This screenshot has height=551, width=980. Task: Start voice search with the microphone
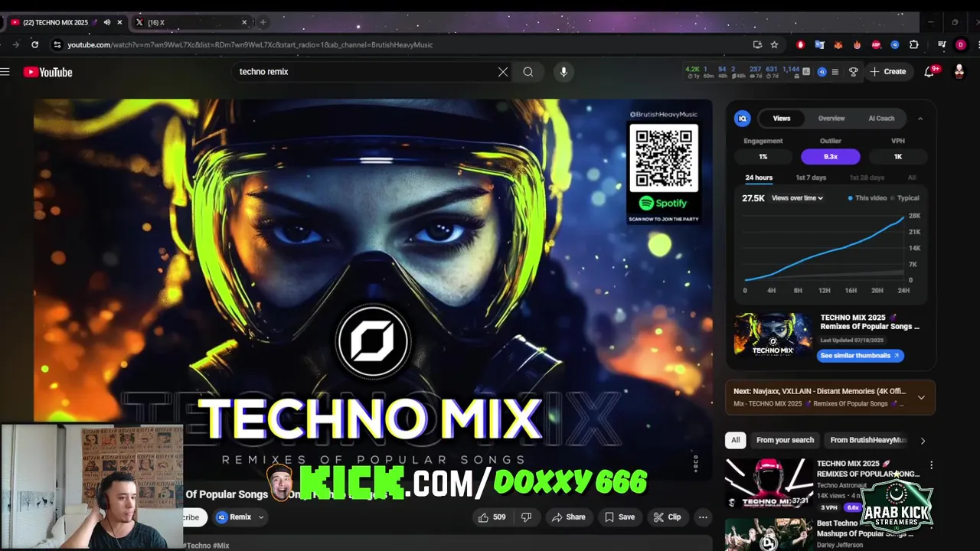(x=563, y=72)
